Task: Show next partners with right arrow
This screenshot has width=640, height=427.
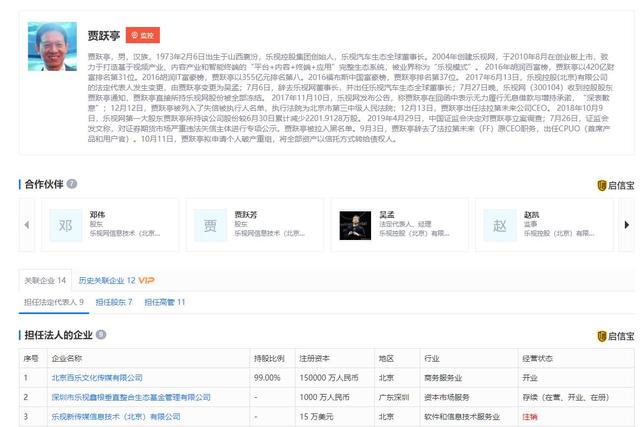Action: click(x=627, y=225)
